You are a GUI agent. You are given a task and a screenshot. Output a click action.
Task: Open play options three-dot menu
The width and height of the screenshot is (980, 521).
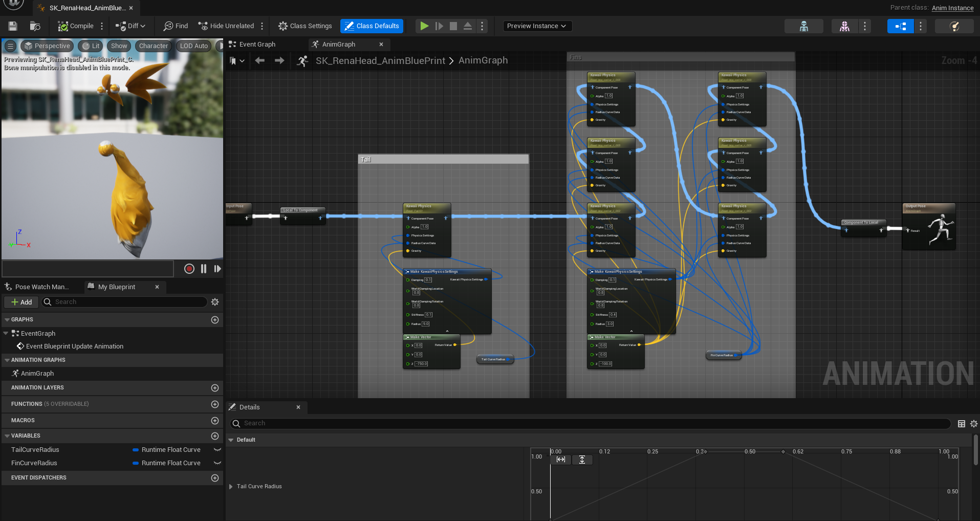coord(482,26)
